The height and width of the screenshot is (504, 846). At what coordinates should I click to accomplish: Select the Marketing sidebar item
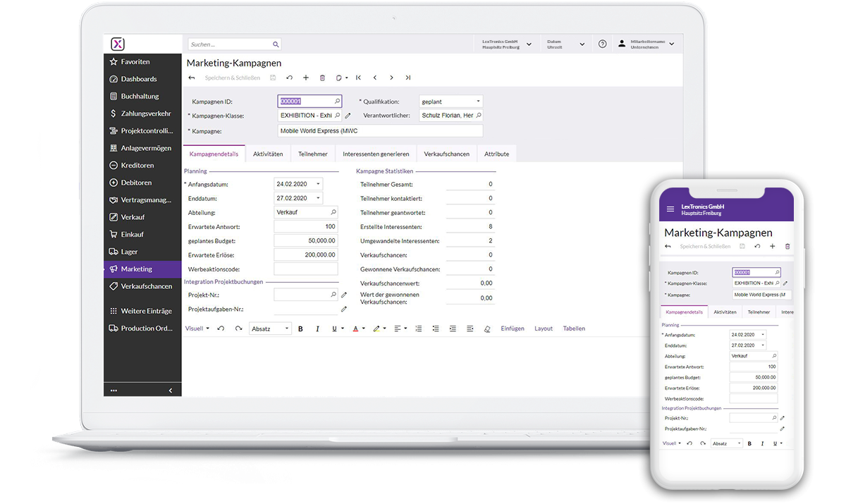pyautogui.click(x=142, y=269)
